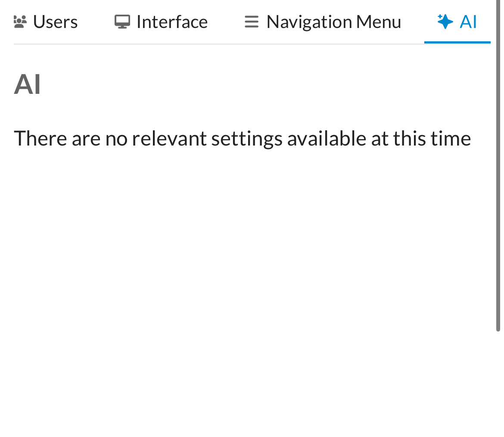
Task: Click the bold AI section heading
Action: (27, 84)
